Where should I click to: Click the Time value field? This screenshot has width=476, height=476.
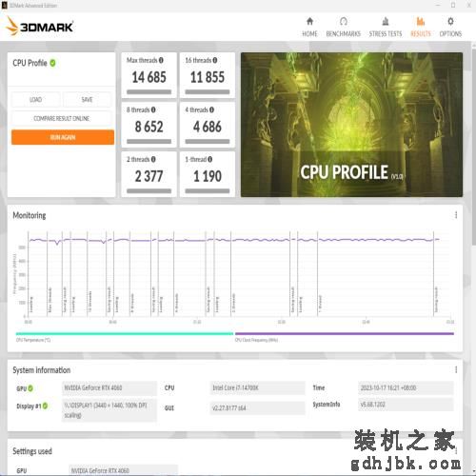click(406, 388)
